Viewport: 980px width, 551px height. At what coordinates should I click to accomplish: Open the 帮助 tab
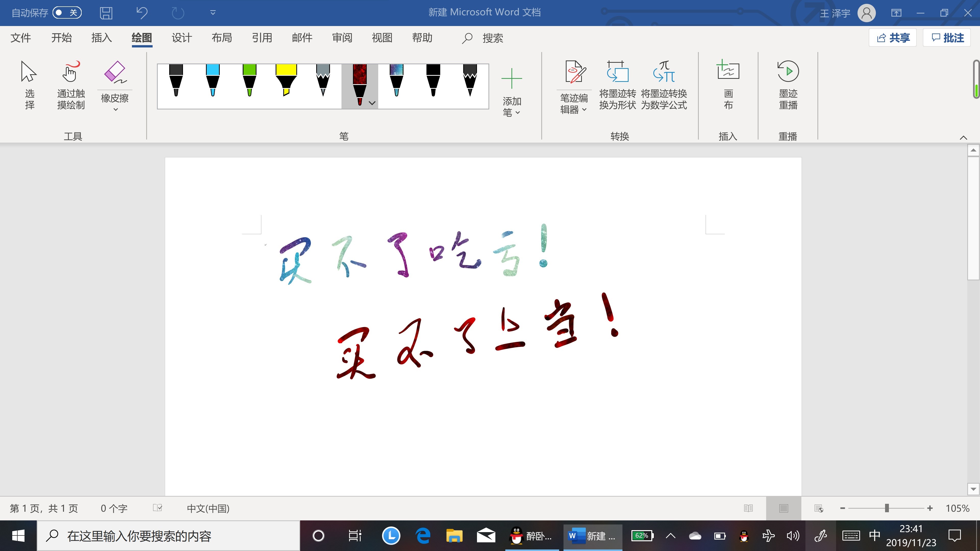(422, 38)
